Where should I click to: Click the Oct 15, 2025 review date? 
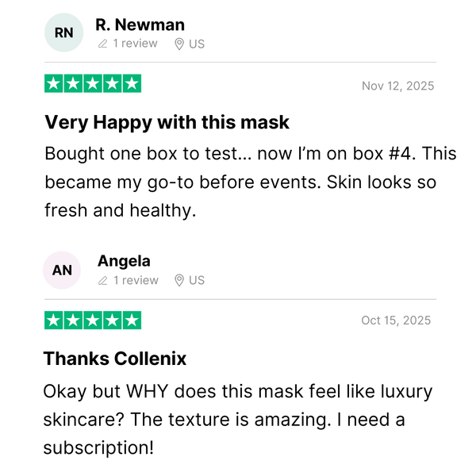click(396, 321)
